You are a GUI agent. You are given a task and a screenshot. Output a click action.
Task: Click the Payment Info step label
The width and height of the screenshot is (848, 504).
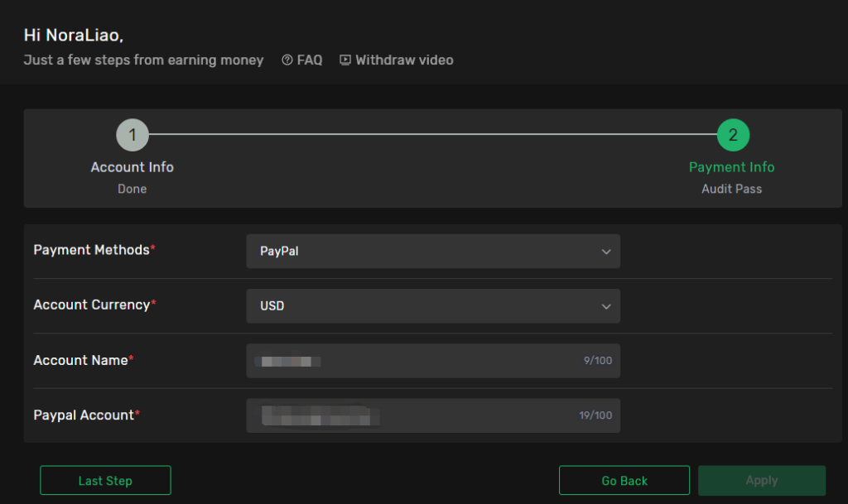point(732,167)
